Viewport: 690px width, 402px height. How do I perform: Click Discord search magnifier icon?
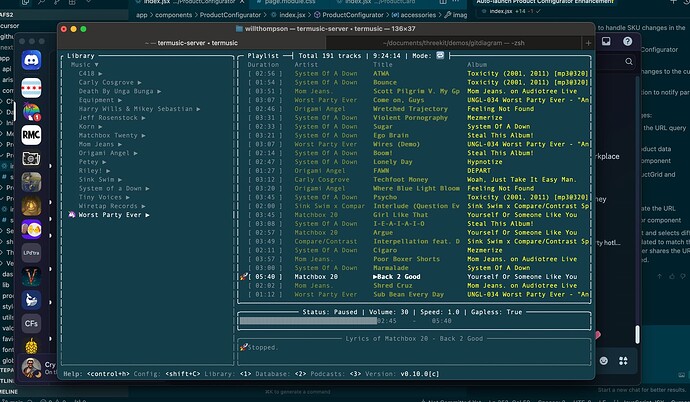coord(629,62)
